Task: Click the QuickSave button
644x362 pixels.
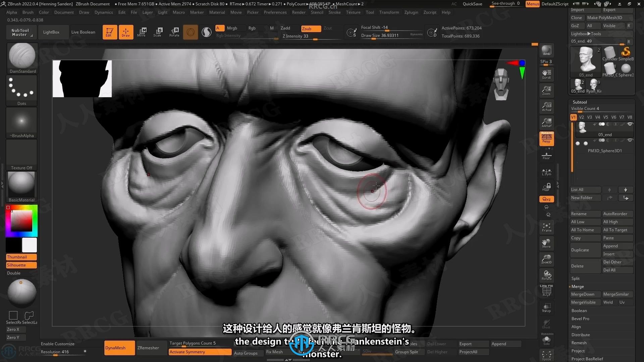Action: coord(472,4)
